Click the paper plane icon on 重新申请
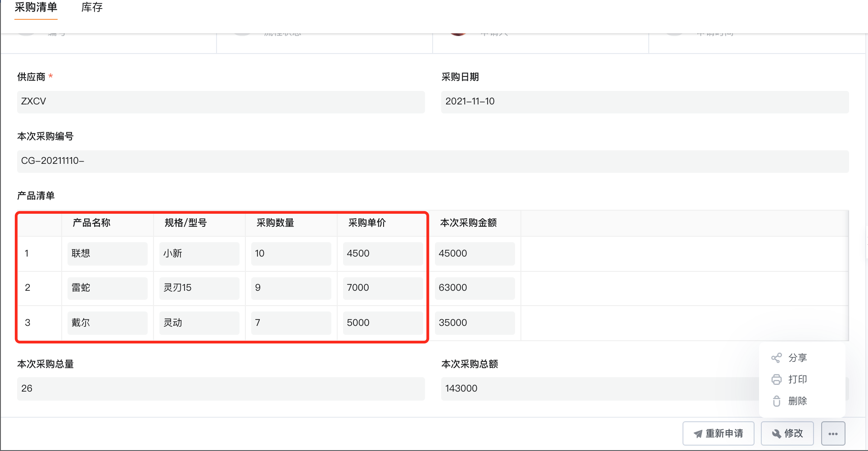Image resolution: width=868 pixels, height=451 pixels. click(698, 434)
